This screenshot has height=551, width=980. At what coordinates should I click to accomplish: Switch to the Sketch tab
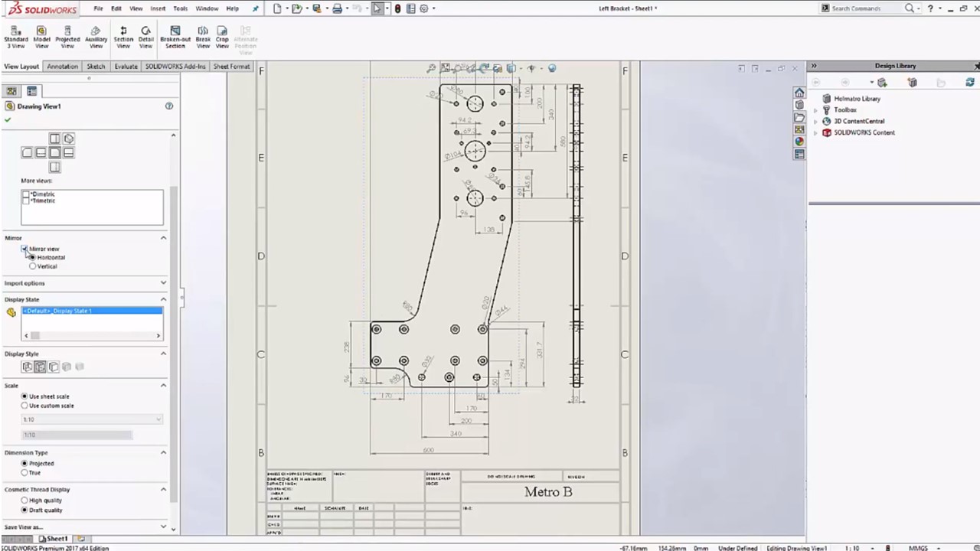[96, 67]
